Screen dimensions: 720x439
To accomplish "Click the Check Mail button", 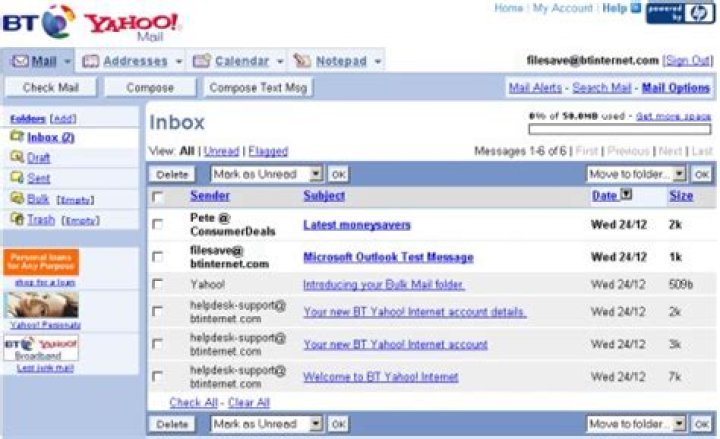I will pyautogui.click(x=51, y=87).
